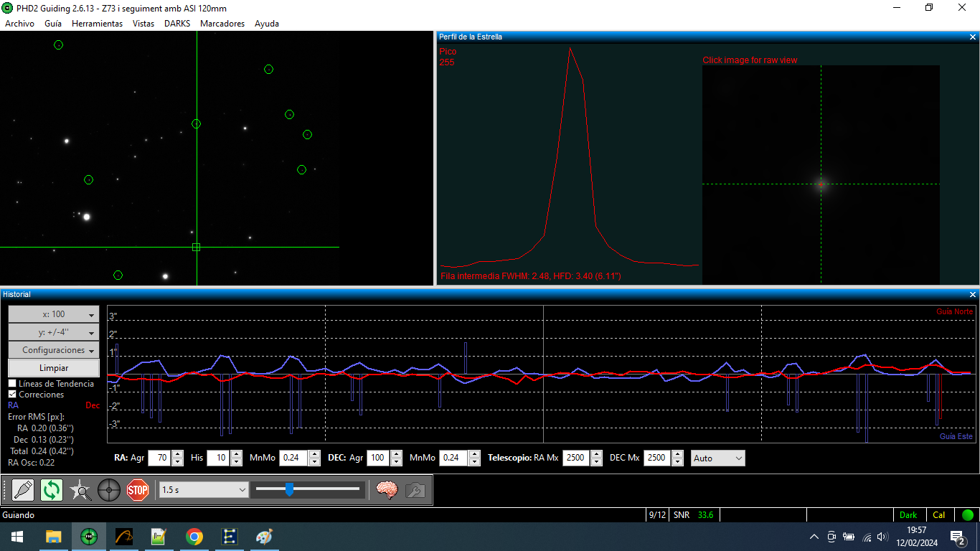Click the red STOP icon
The height and width of the screenshot is (551, 980).
(137, 490)
